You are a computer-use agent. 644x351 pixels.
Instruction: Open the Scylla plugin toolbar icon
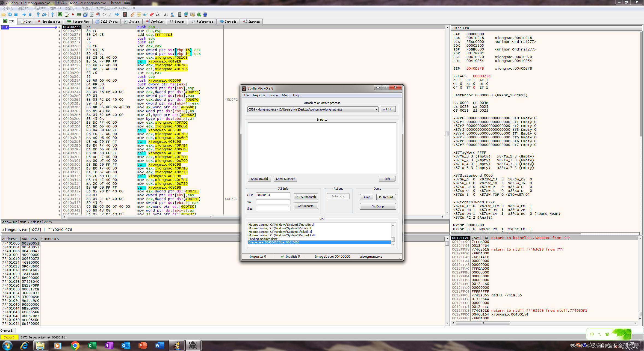[125, 14]
